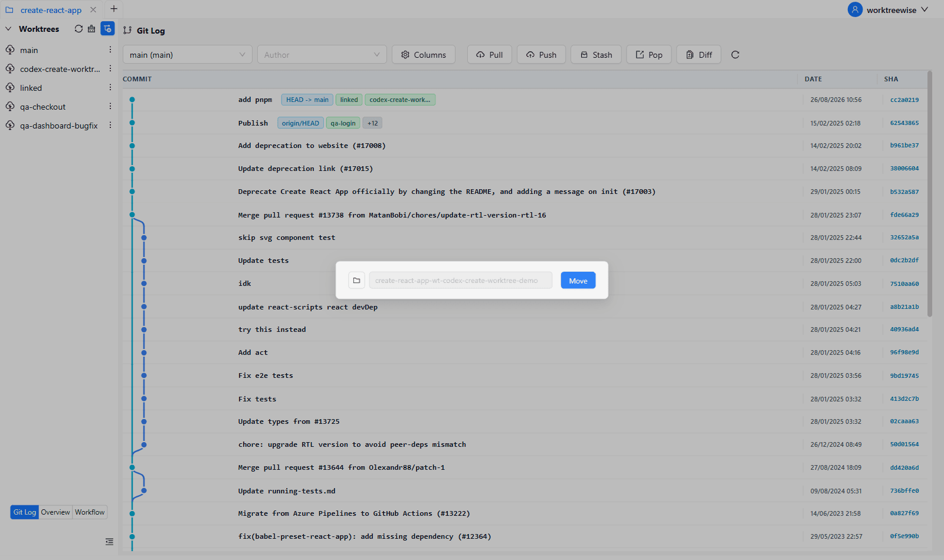
Task: Switch to the Overview tab
Action: (55, 512)
